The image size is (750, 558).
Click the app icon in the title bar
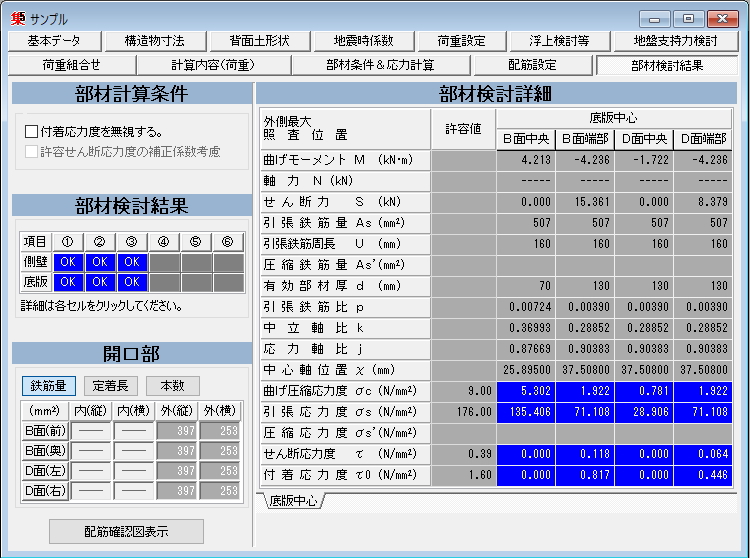tap(18, 18)
